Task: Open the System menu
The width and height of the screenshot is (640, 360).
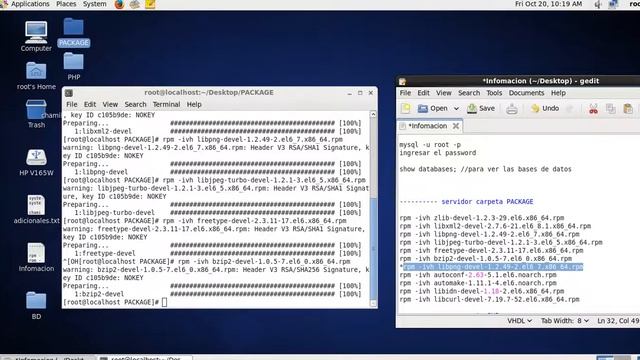Action: (x=95, y=4)
